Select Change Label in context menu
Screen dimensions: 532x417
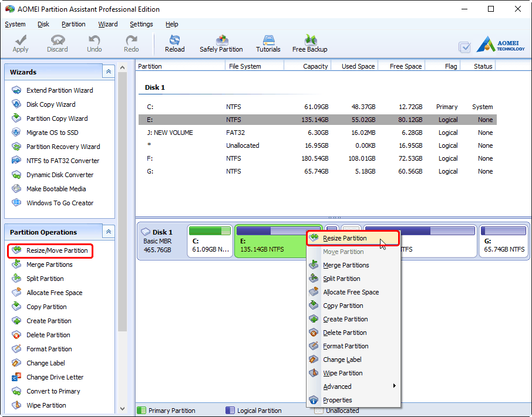[x=353, y=360]
